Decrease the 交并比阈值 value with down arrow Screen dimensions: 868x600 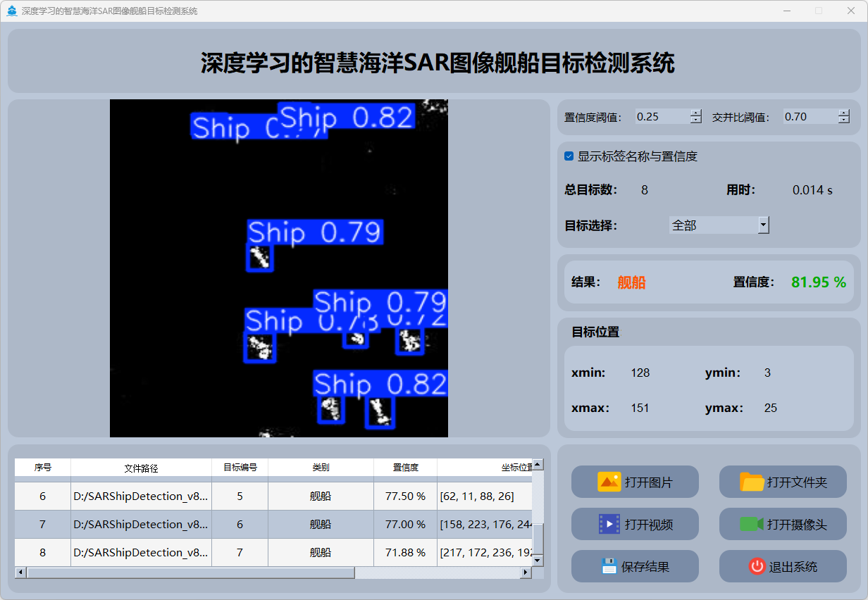point(844,120)
